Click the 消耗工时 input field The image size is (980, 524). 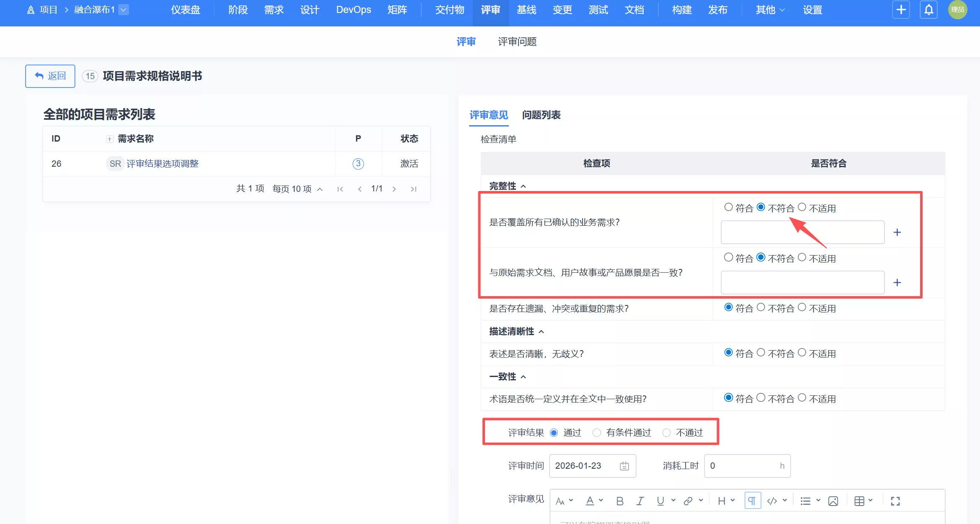742,466
